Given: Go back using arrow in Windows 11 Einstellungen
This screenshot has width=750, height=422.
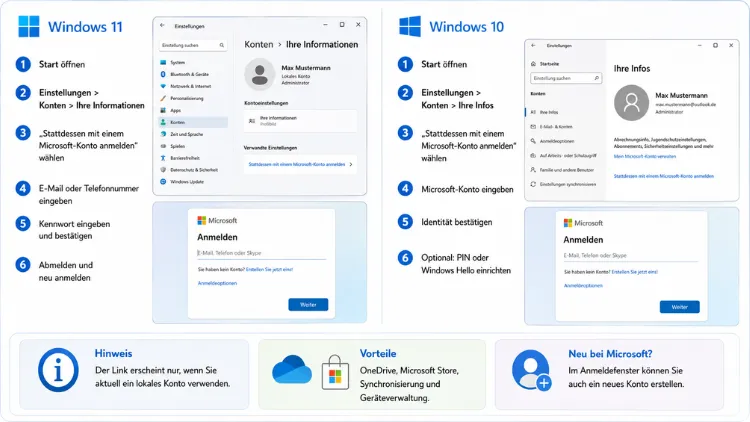Looking at the screenshot, I should pos(162,25).
